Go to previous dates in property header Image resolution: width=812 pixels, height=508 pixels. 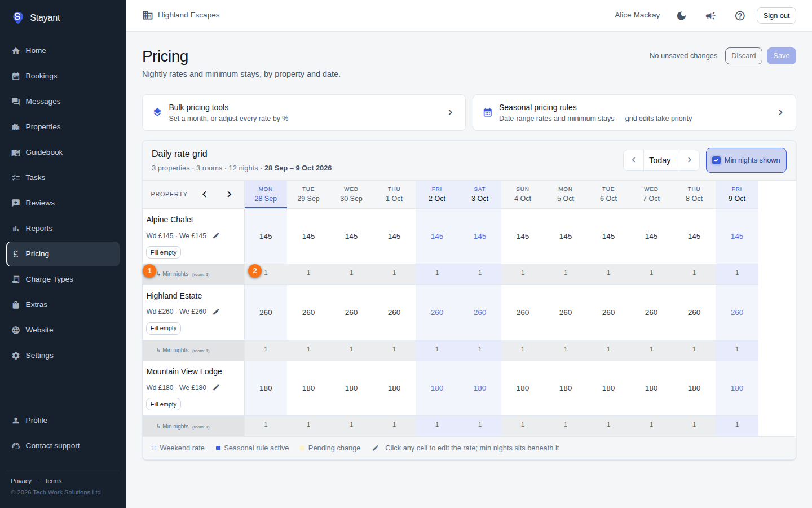pos(205,194)
